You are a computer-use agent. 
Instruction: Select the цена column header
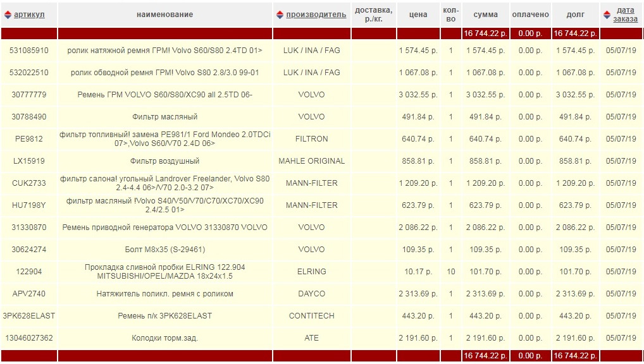pos(418,15)
